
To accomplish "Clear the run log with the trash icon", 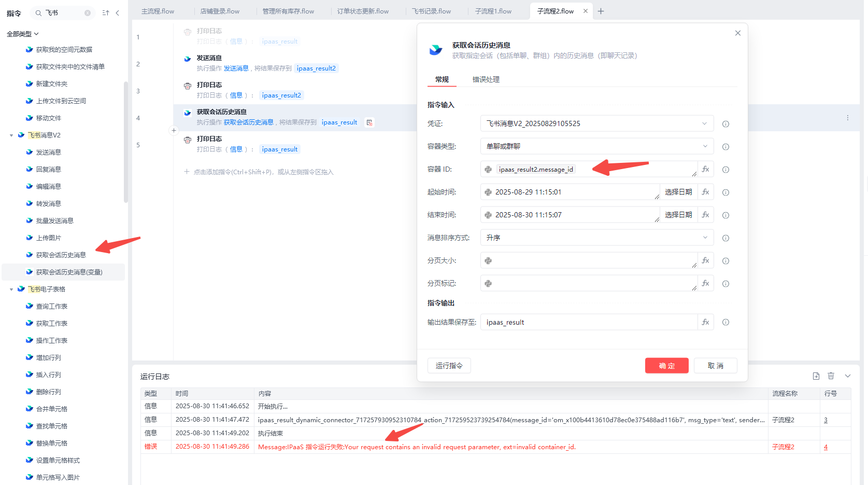I will (x=831, y=376).
